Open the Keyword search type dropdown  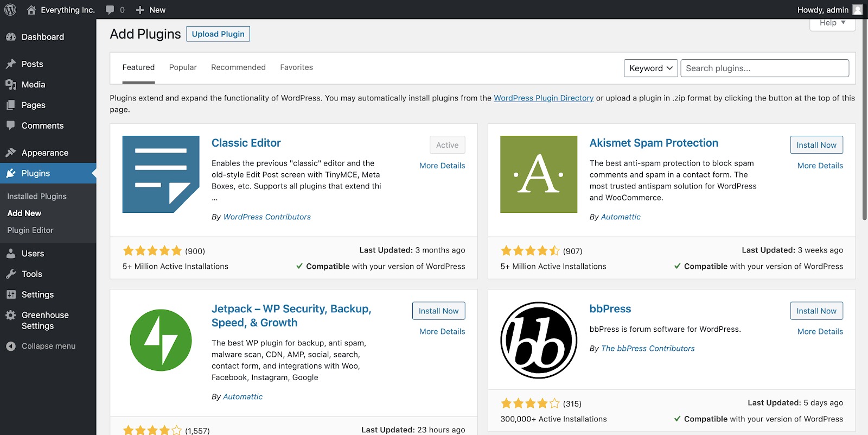click(x=651, y=68)
